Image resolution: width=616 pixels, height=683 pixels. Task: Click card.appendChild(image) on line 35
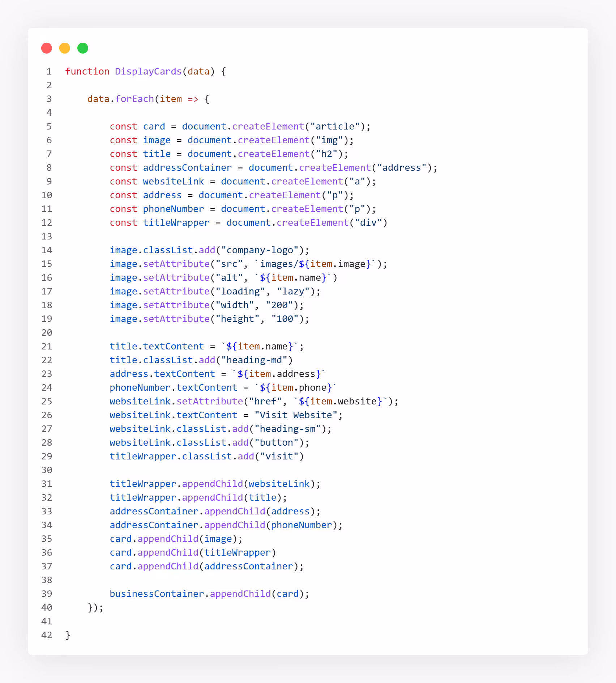pos(173,539)
